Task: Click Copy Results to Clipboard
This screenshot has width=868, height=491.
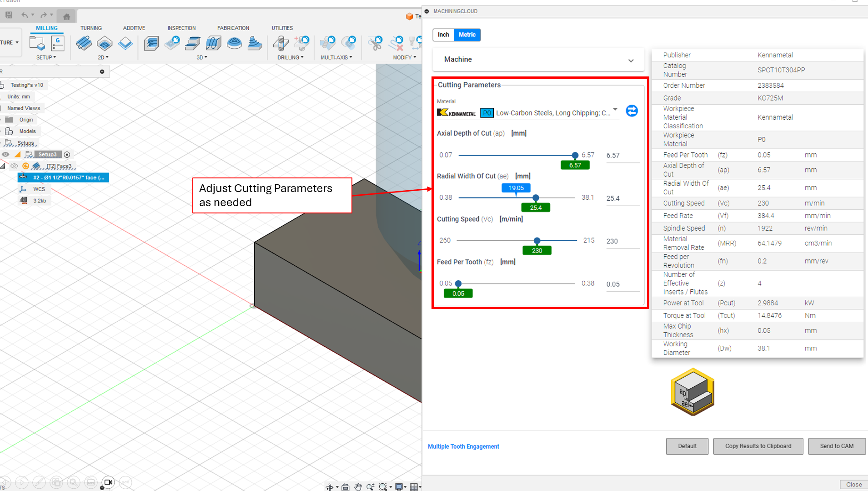Action: (x=758, y=446)
